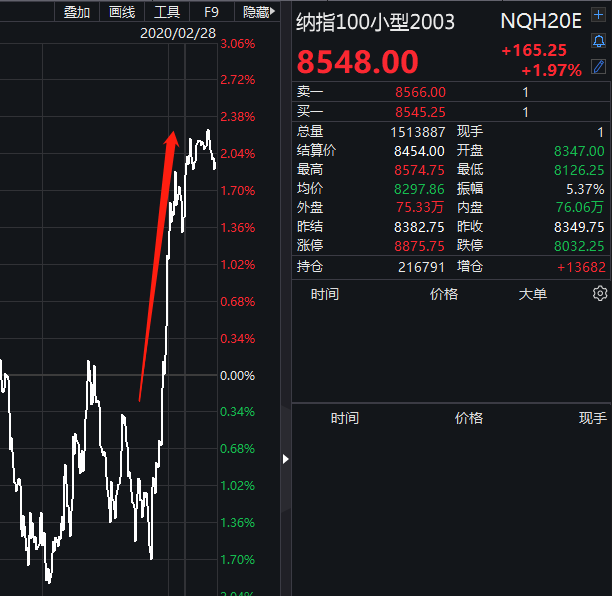Open large-order settings gear icon
Viewport: 612px width, 596px height.
pos(600,294)
